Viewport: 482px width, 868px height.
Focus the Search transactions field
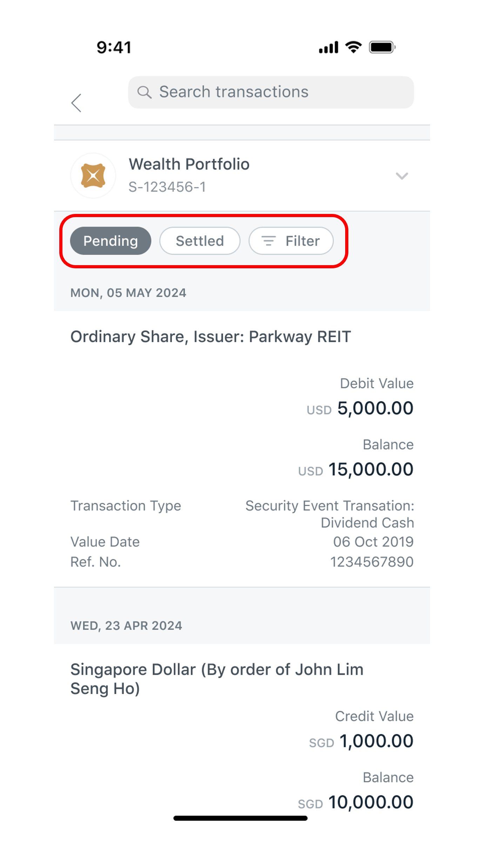point(271,92)
